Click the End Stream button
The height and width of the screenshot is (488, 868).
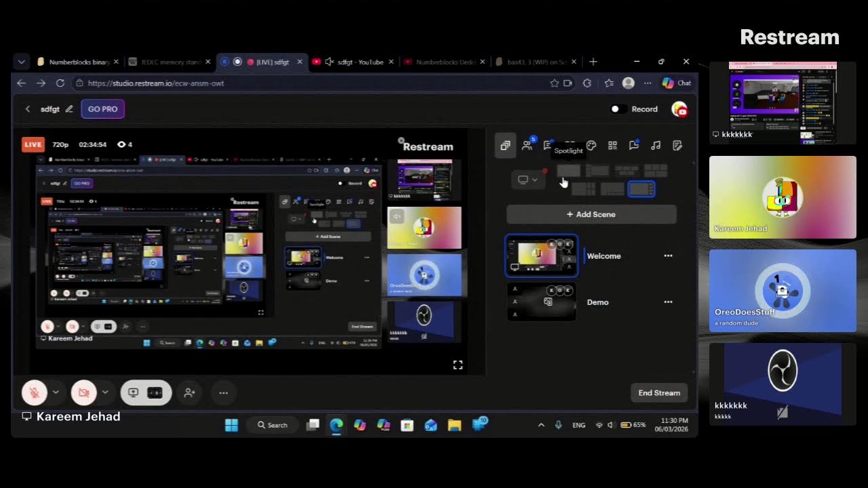pos(659,392)
